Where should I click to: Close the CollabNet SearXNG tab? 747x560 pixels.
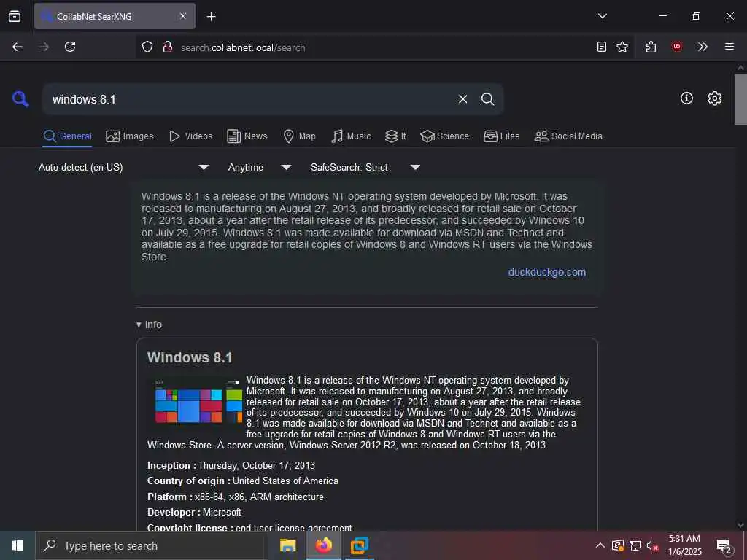(x=183, y=16)
